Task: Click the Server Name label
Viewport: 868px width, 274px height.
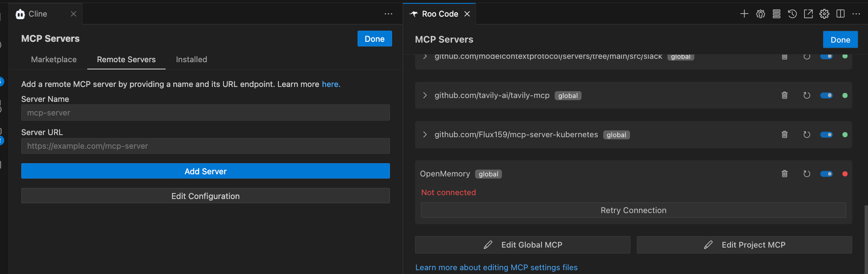Action: click(x=45, y=99)
